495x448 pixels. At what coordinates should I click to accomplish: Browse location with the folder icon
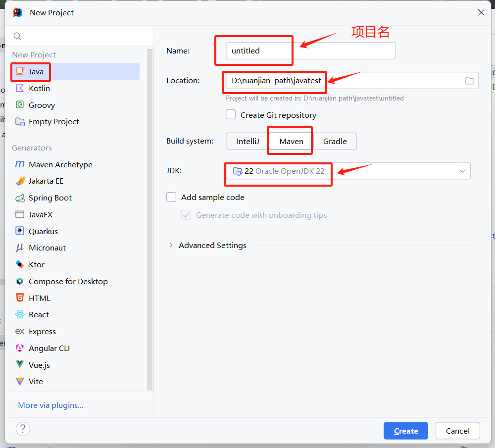[x=469, y=81]
